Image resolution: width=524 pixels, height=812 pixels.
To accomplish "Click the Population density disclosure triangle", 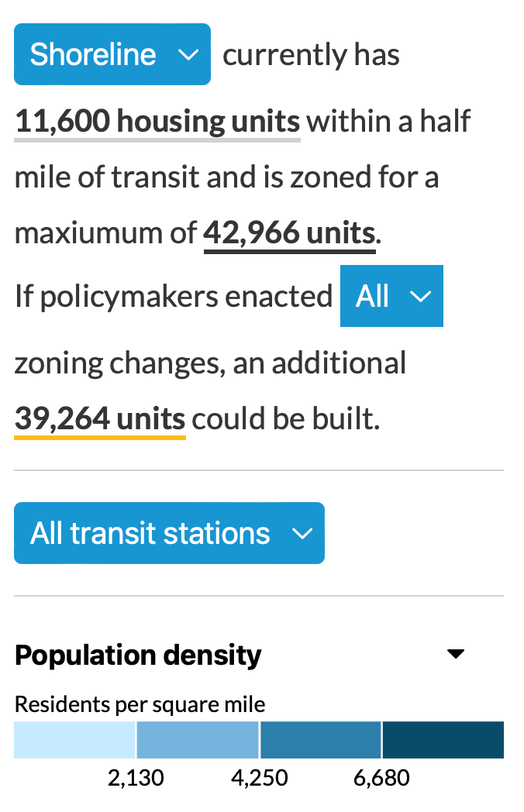I will (x=456, y=655).
